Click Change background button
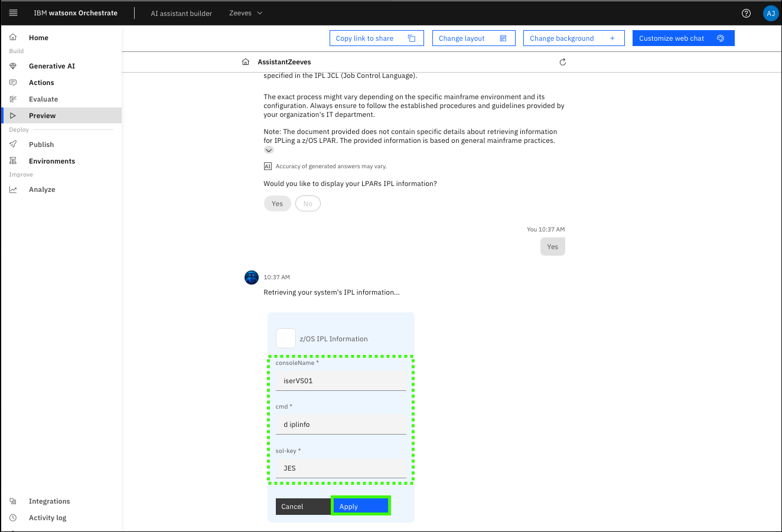782x532 pixels. click(x=573, y=38)
